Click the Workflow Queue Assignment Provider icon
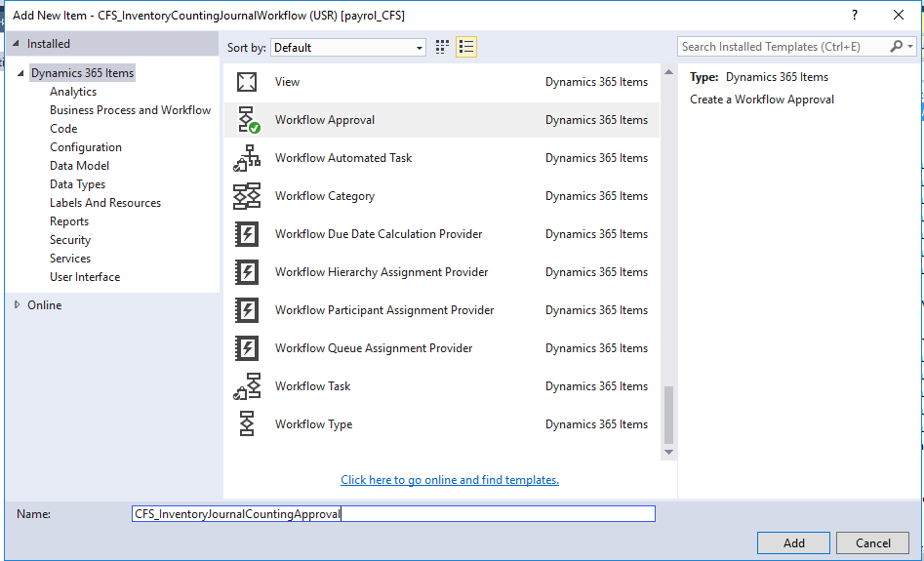 click(x=247, y=348)
